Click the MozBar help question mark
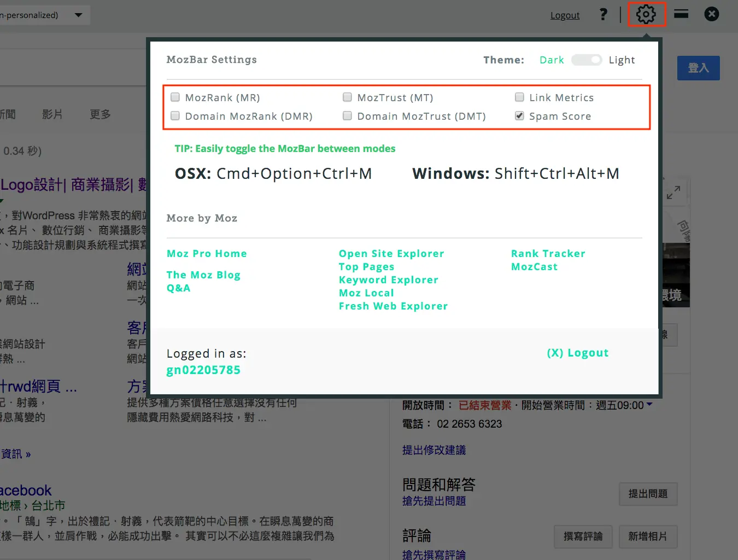 pos(604,14)
